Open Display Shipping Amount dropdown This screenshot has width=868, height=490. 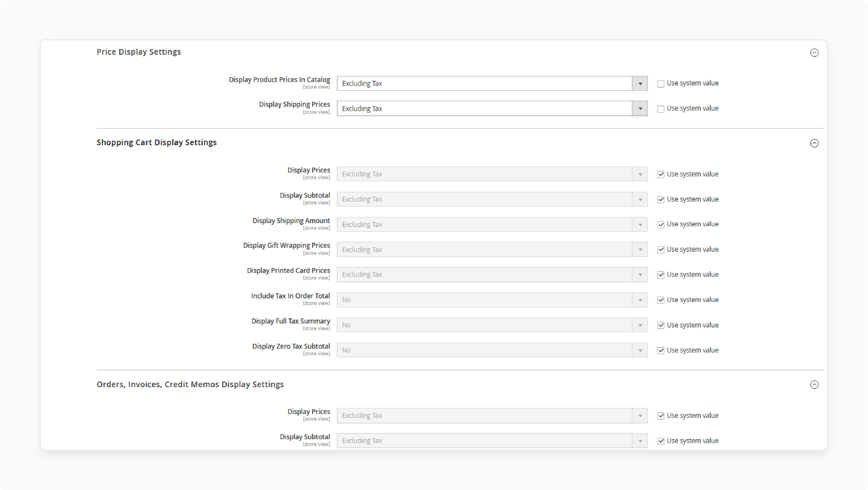[492, 224]
